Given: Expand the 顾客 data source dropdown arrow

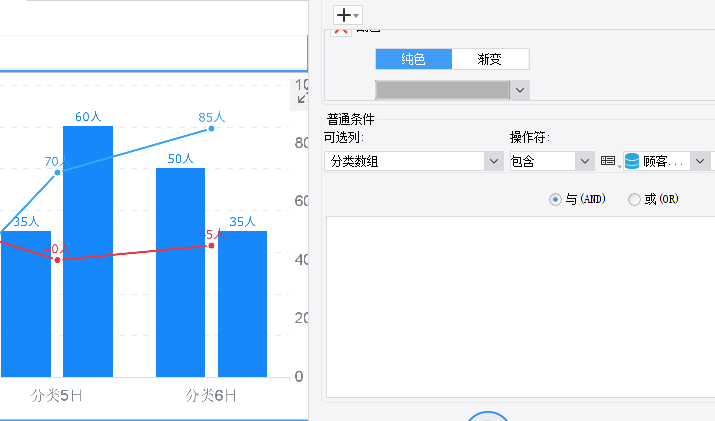Looking at the screenshot, I should (x=700, y=161).
